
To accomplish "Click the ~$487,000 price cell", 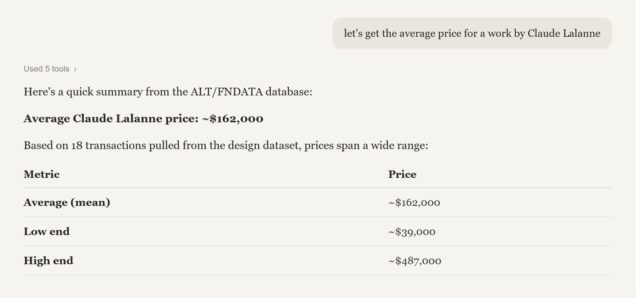I will [x=415, y=261].
